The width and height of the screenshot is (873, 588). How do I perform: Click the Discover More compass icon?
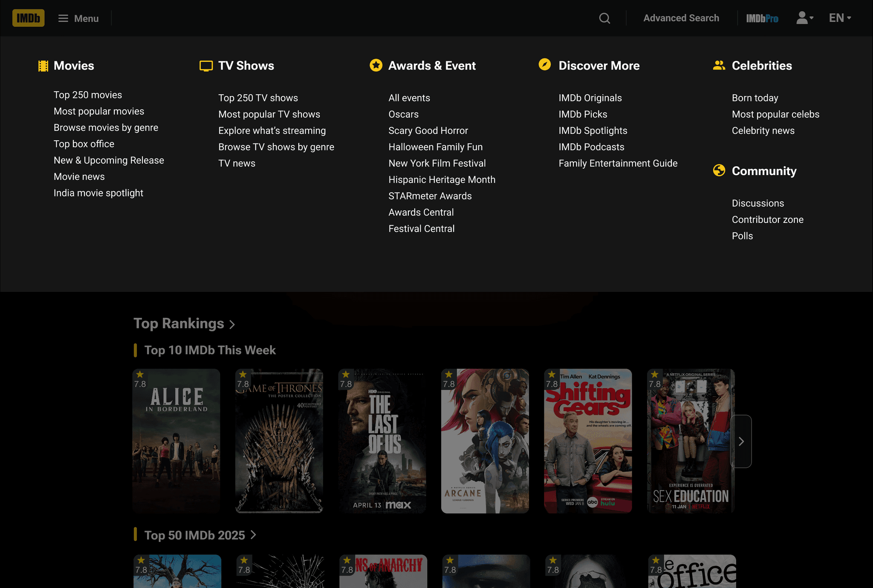pos(544,64)
